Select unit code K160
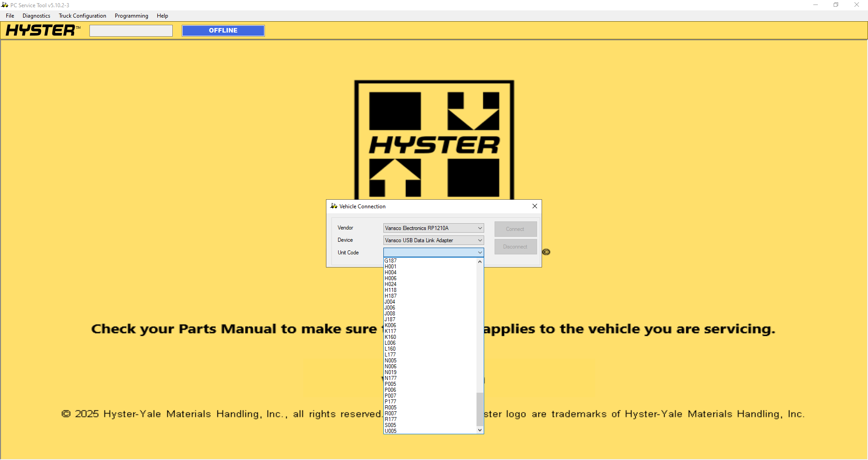868x460 pixels. pyautogui.click(x=430, y=337)
